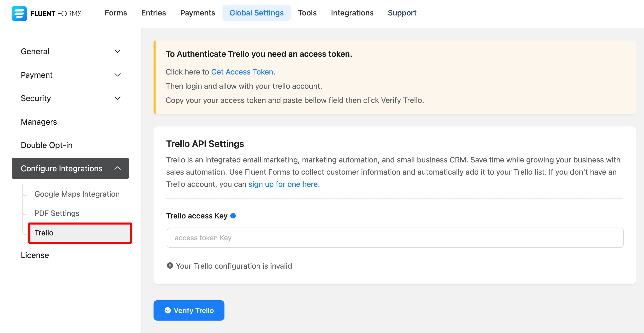Screen dimensions: 644x333
Task: Open the Integrations tab
Action: tap(352, 13)
